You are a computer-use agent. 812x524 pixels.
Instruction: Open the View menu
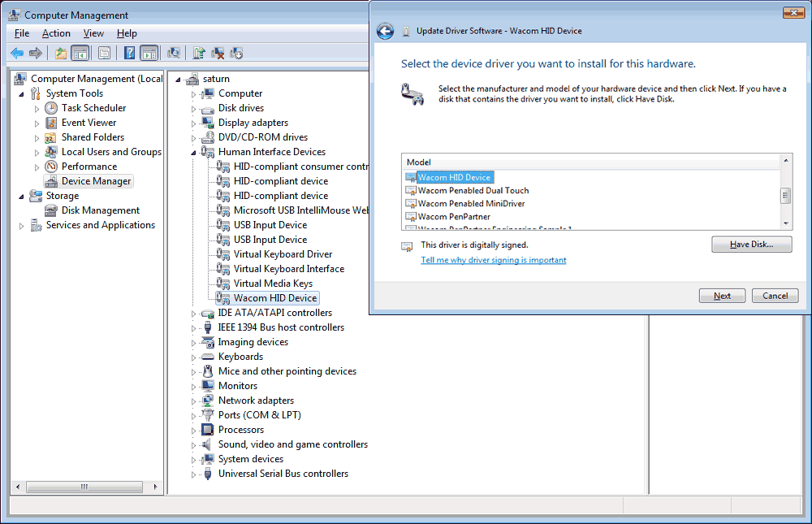tap(93, 33)
